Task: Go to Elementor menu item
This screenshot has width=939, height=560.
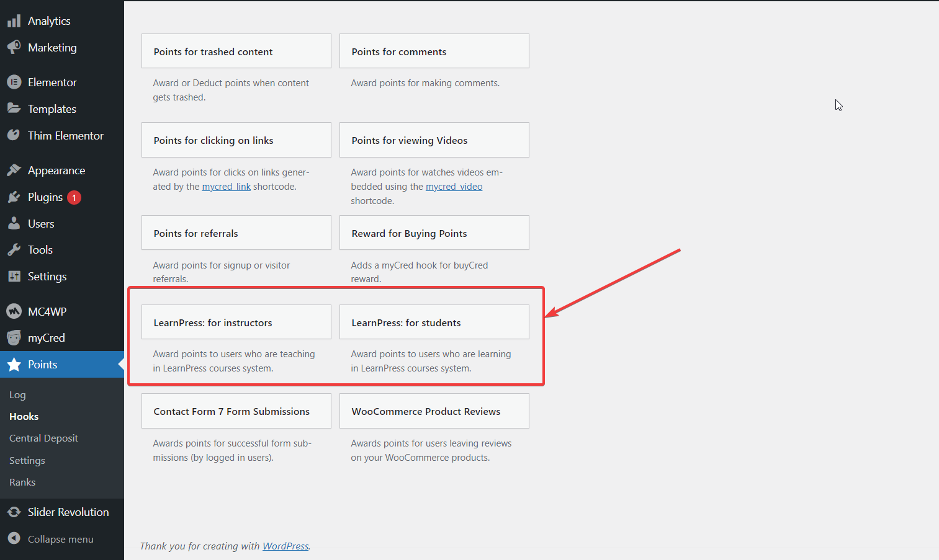Action: point(52,82)
